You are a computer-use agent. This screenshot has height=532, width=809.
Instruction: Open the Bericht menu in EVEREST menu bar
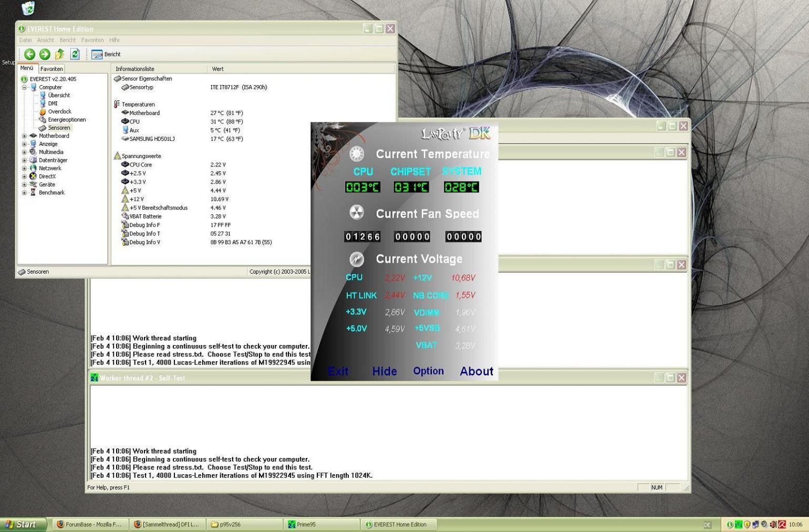[x=68, y=40]
